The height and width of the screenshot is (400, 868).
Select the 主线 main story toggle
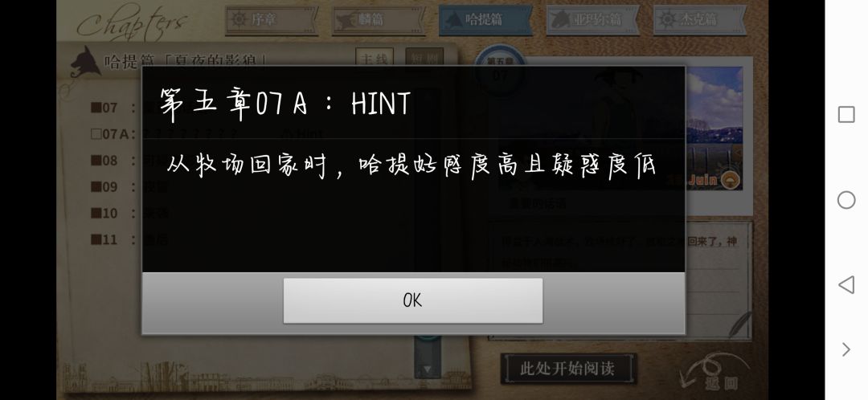[x=375, y=58]
